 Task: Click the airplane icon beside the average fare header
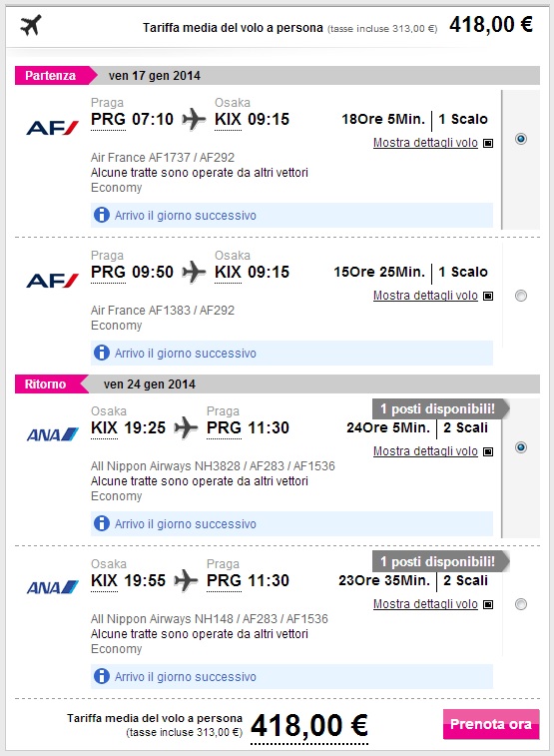pos(31,25)
